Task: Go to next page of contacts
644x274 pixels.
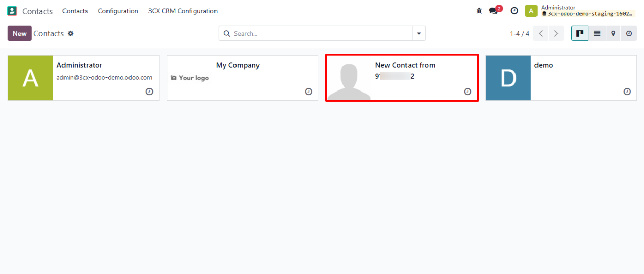Action: (x=556, y=33)
